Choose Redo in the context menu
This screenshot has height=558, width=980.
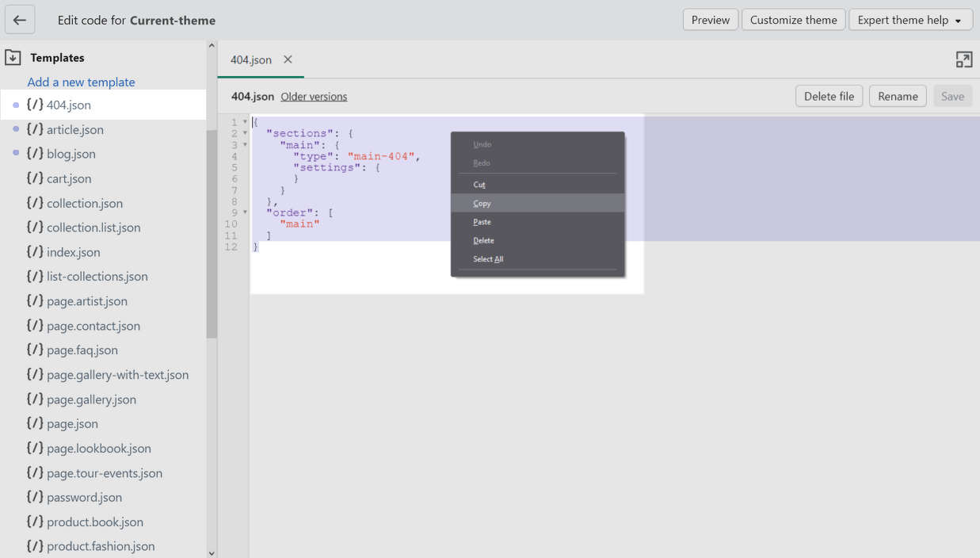click(538, 162)
